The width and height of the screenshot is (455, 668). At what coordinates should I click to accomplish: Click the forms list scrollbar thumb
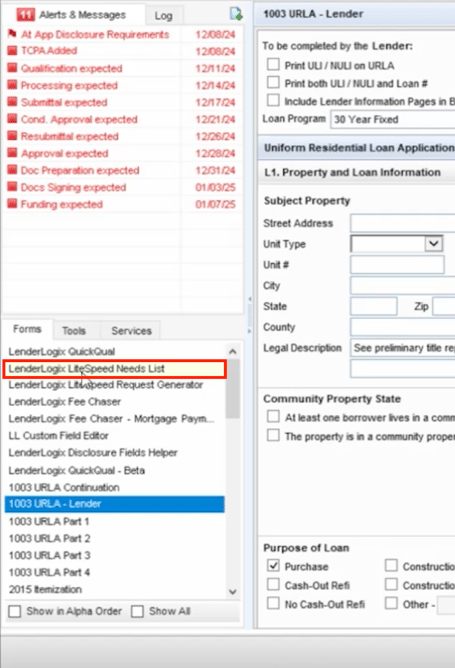(x=233, y=389)
